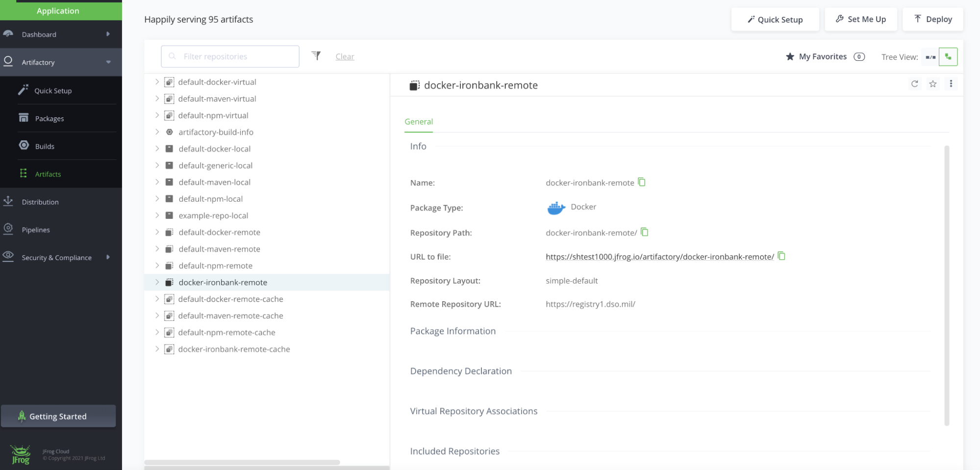Viewport: 980px width, 470px height.
Task: Go to Packages in sidebar menu
Action: click(x=49, y=118)
